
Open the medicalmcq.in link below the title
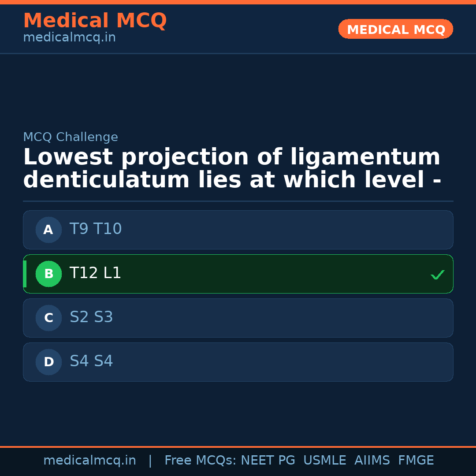pos(69,38)
